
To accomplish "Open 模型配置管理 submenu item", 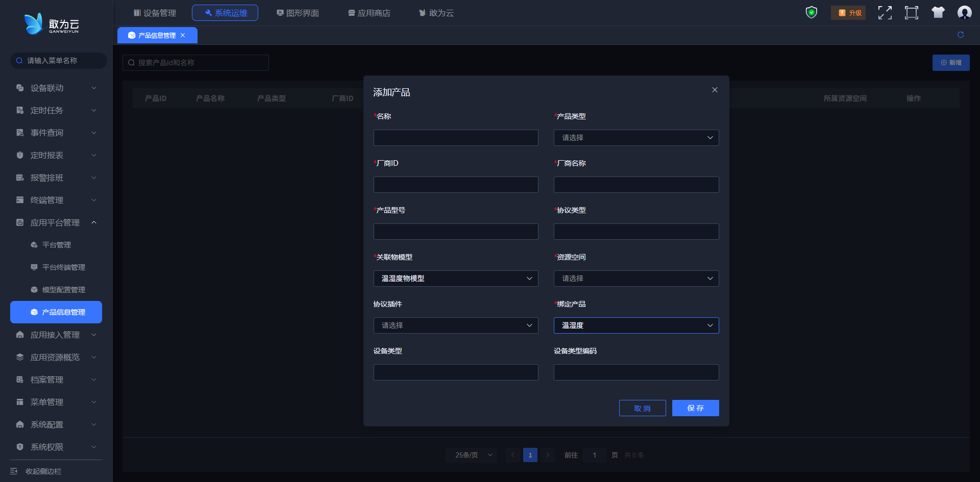I will 56,290.
